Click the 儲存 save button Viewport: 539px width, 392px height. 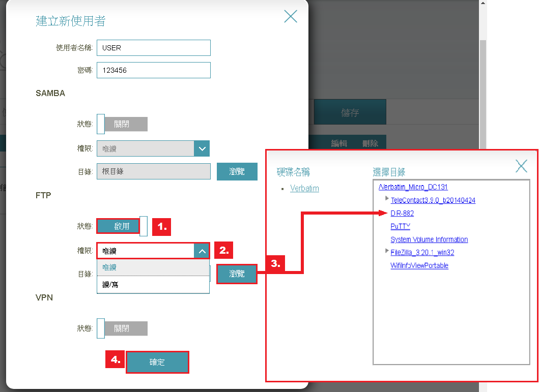[350, 113]
